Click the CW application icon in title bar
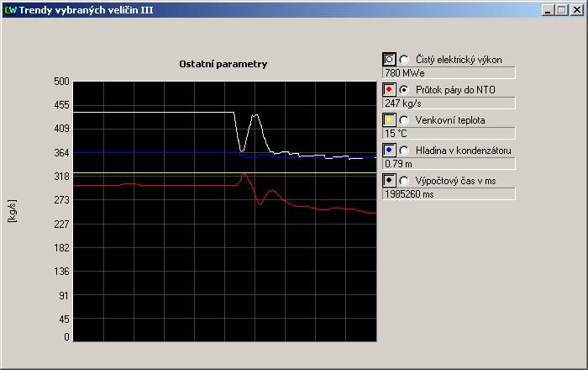The image size is (588, 370). point(10,9)
